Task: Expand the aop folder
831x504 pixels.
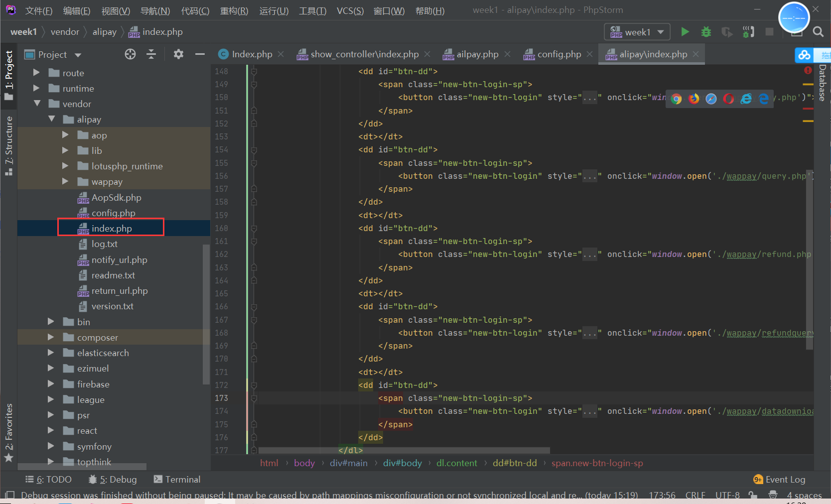Action: tap(65, 135)
